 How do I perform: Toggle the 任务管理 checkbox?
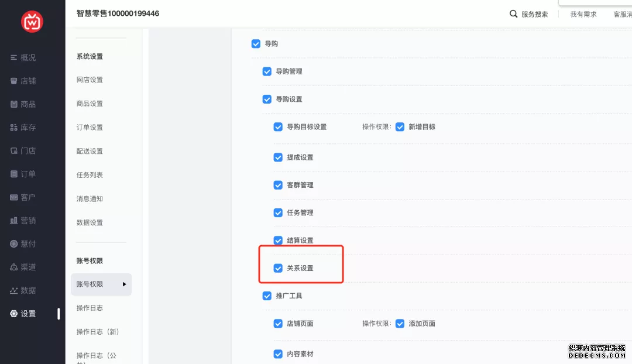click(x=278, y=213)
